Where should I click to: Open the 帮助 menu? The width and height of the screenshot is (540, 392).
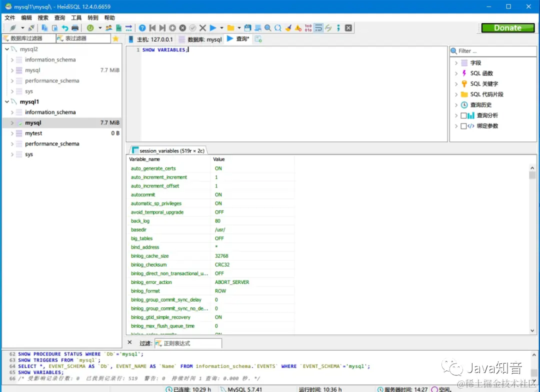(x=109, y=17)
